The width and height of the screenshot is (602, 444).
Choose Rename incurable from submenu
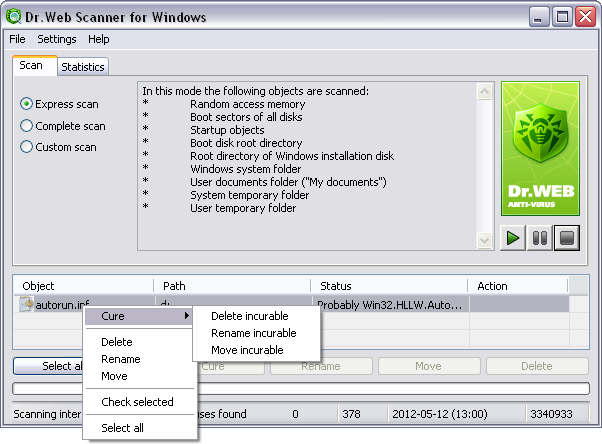click(x=254, y=333)
